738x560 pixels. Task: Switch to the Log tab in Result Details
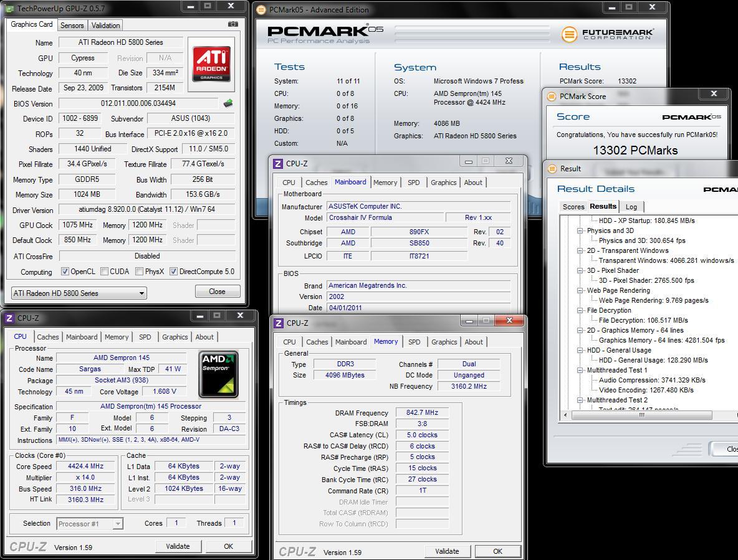tap(631, 207)
